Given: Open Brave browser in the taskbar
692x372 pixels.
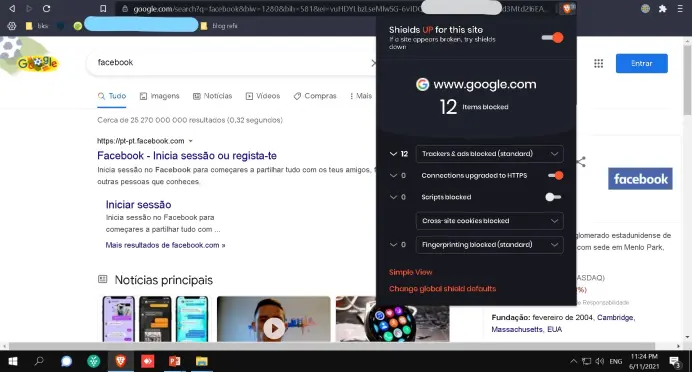Looking at the screenshot, I should 120,361.
